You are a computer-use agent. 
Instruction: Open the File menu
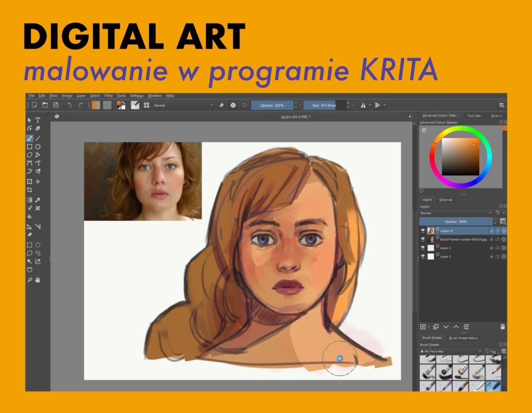pos(32,96)
